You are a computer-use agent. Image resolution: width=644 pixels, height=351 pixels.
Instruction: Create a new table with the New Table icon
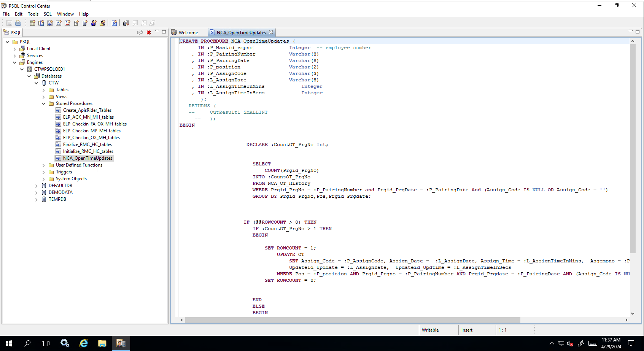(32, 23)
